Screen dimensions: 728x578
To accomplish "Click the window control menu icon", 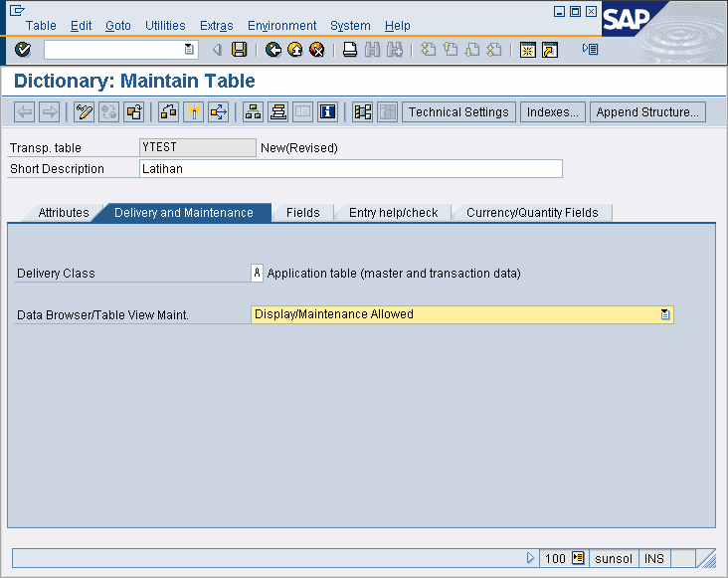I will coord(17,10).
